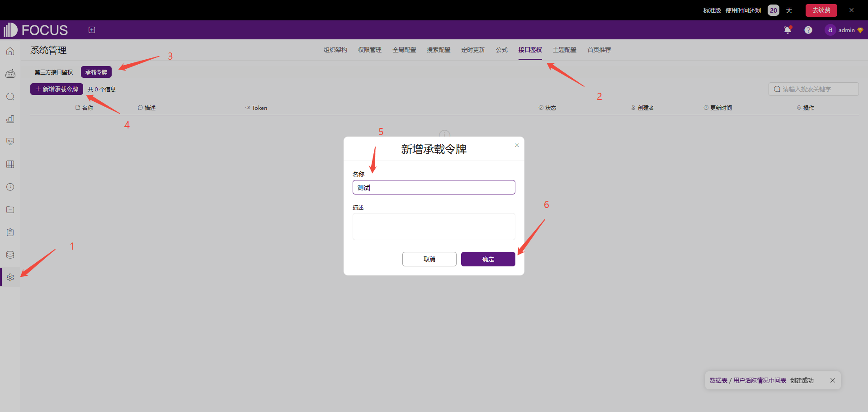The image size is (868, 412).
Task: Switch to the 首页推荐 tab
Action: click(599, 50)
